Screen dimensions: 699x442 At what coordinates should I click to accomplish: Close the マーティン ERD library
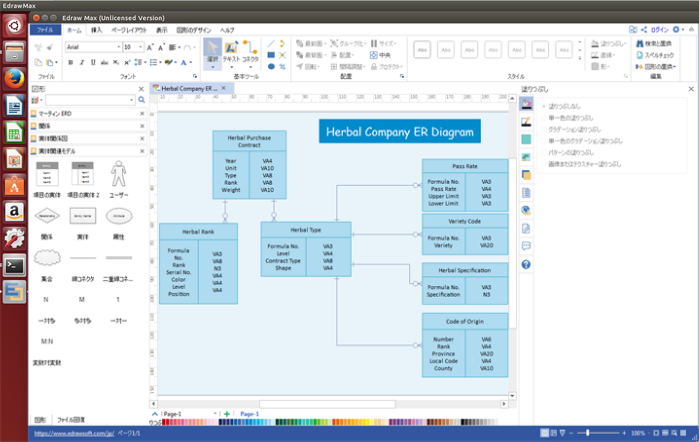tap(142, 114)
